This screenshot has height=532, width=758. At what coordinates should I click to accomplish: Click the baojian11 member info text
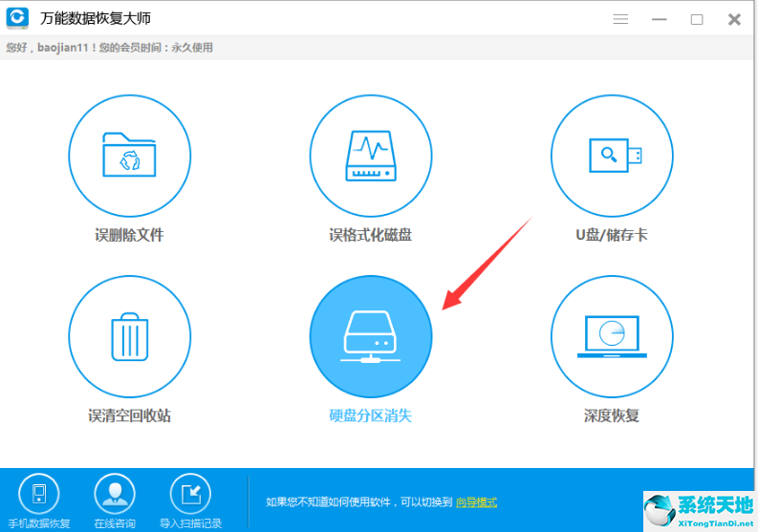[109, 48]
